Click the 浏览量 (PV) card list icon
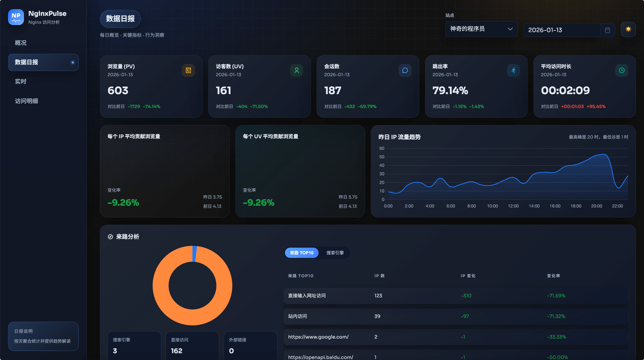This screenshot has height=360, width=644. point(188,70)
